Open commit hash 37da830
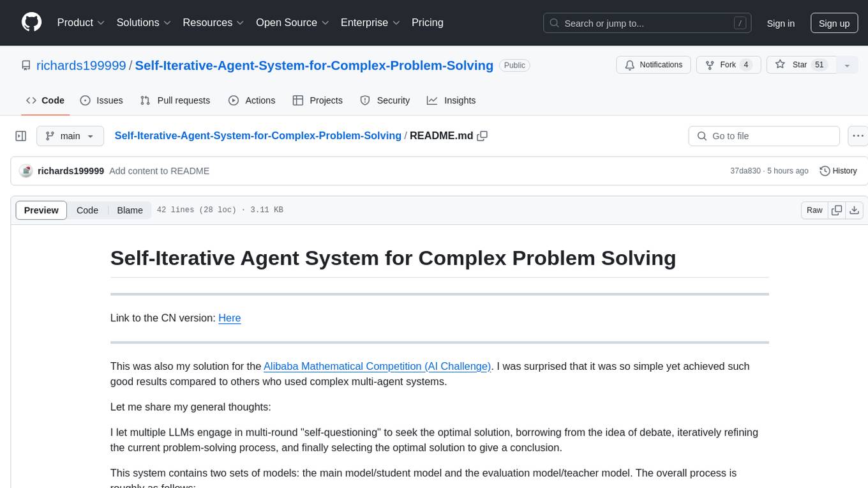The width and height of the screenshot is (868, 488). tap(745, 171)
